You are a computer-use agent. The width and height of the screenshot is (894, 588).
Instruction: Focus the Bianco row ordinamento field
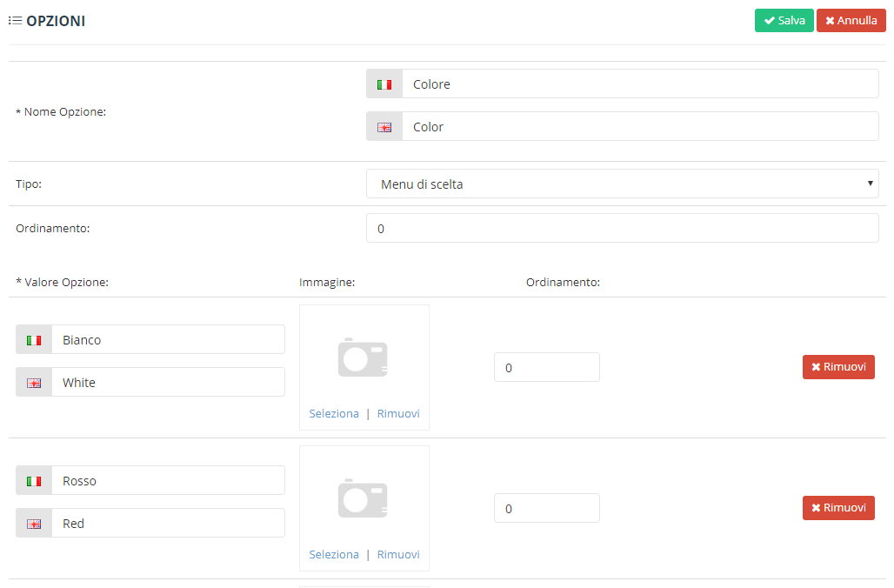(547, 367)
